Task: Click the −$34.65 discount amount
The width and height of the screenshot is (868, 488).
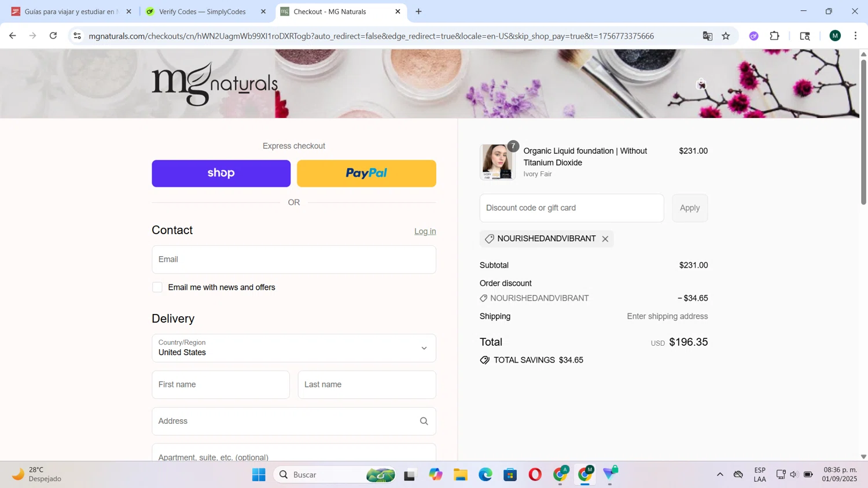Action: 693,298
